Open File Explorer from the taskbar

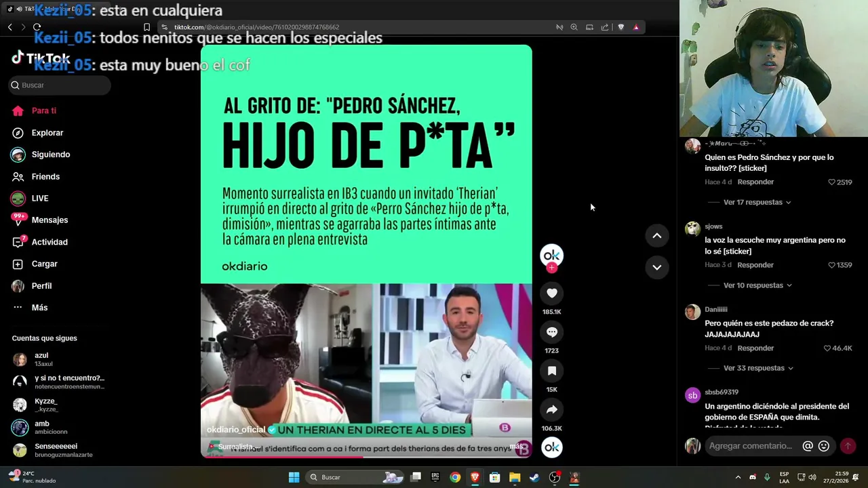click(x=515, y=477)
